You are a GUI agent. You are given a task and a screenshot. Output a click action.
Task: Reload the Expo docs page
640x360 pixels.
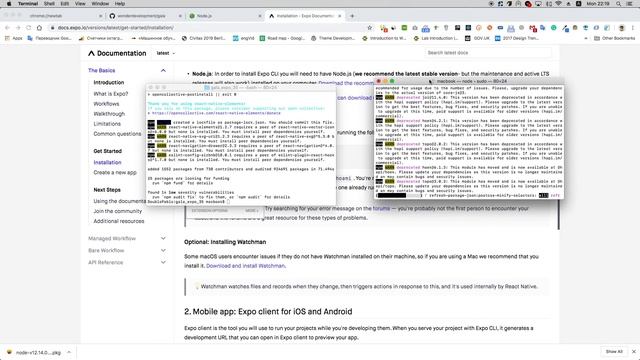click(29, 28)
